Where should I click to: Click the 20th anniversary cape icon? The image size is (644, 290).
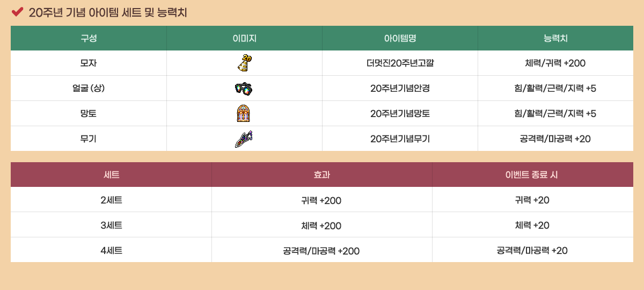(x=244, y=113)
